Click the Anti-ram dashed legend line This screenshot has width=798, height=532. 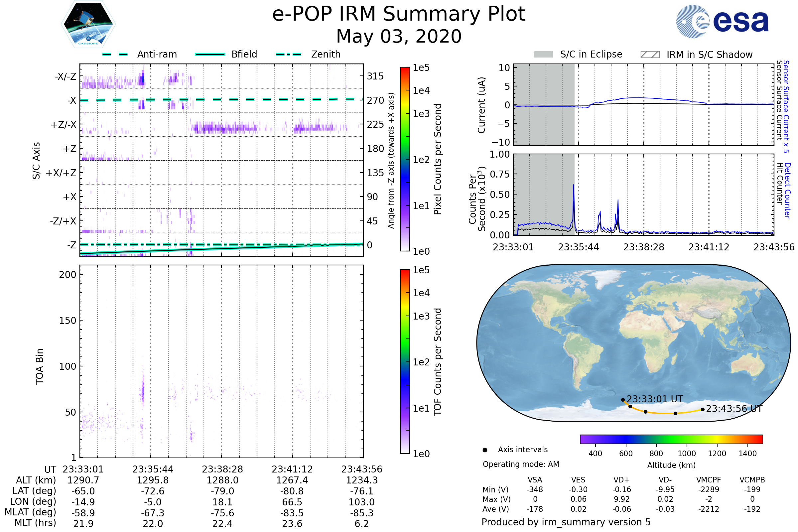[x=115, y=54]
